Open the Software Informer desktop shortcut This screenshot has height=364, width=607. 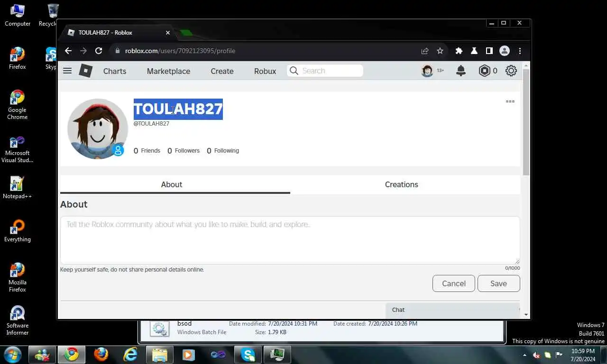(x=18, y=320)
